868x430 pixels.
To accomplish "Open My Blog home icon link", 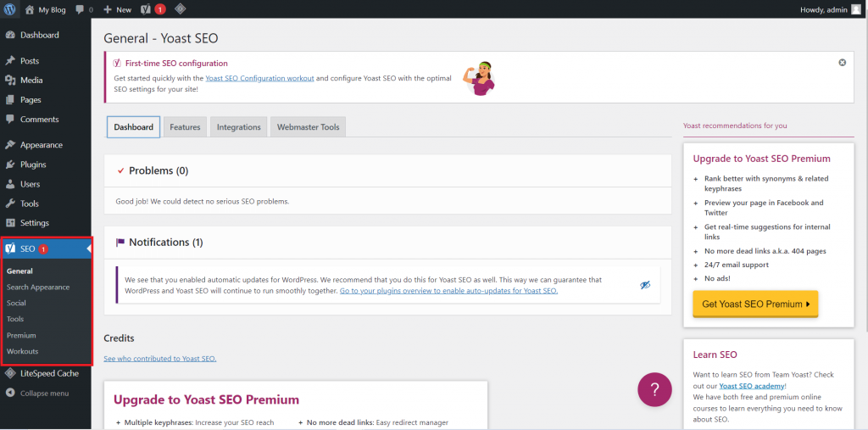I will tap(30, 9).
